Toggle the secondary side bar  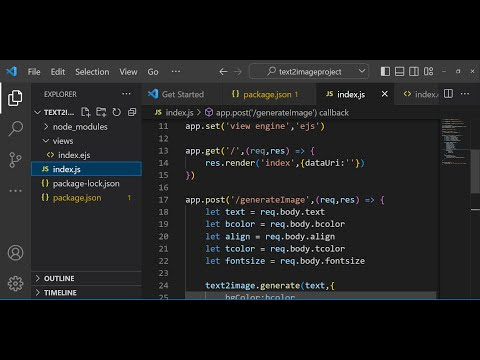pyautogui.click(x=414, y=71)
